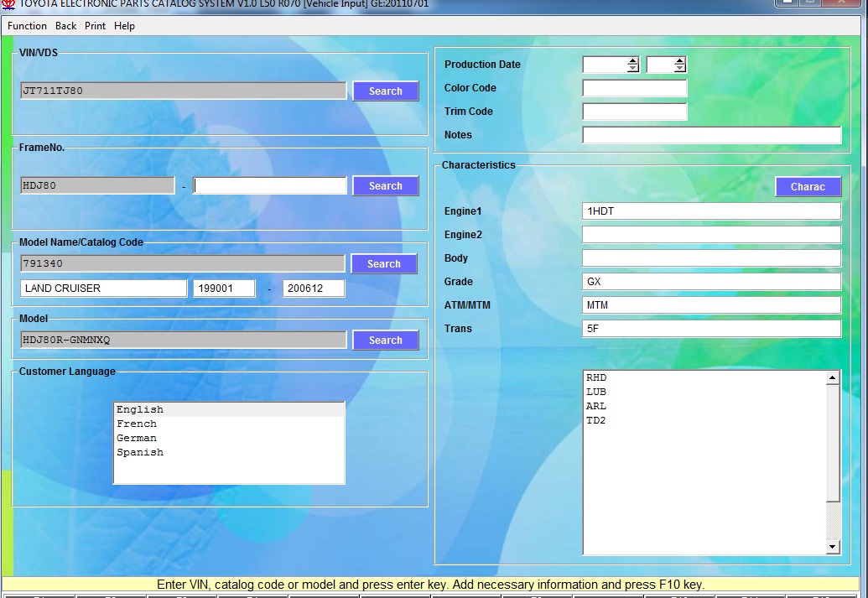This screenshot has height=598, width=868.
Task: Increase the first Production Date spinner
Action: [632, 61]
